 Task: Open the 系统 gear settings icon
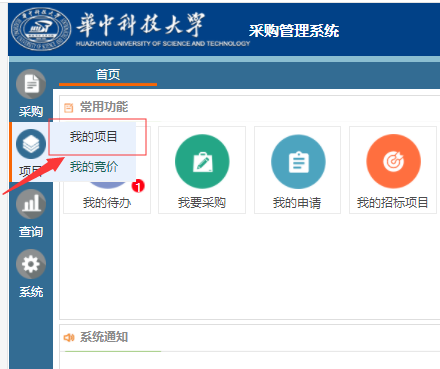coord(31,264)
